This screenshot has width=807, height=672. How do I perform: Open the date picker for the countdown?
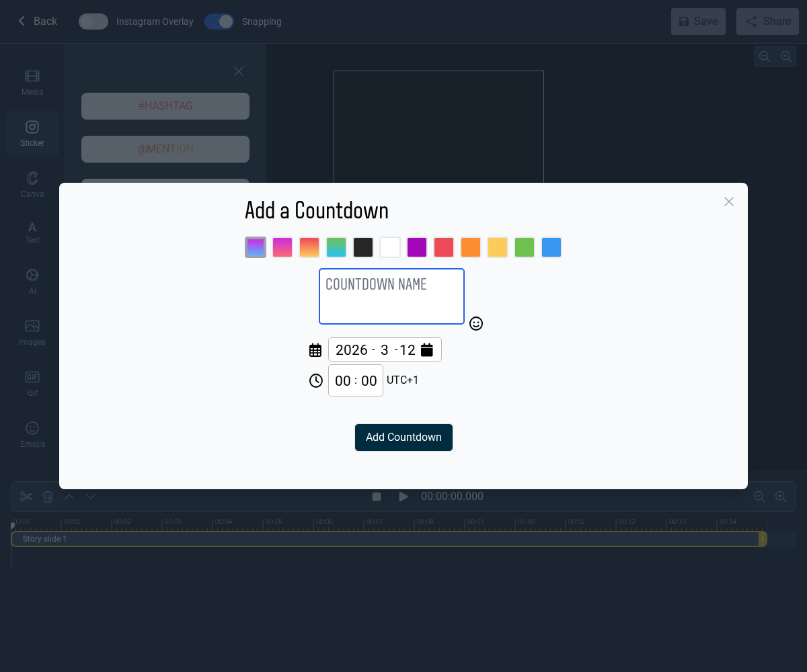pos(315,349)
